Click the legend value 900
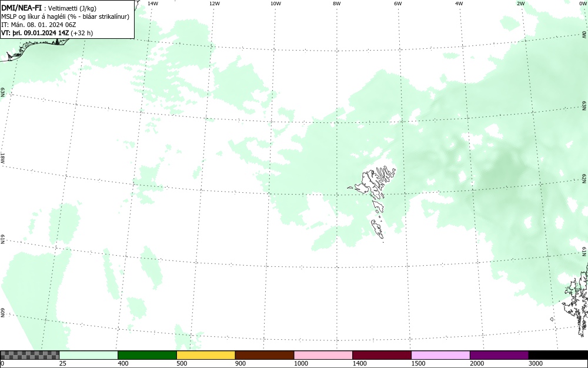This screenshot has height=368, width=588. [240, 363]
